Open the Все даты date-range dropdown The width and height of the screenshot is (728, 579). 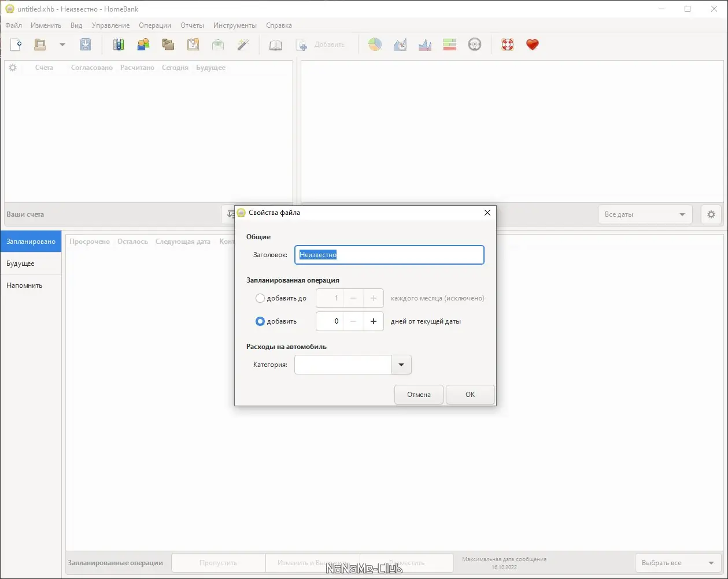645,214
